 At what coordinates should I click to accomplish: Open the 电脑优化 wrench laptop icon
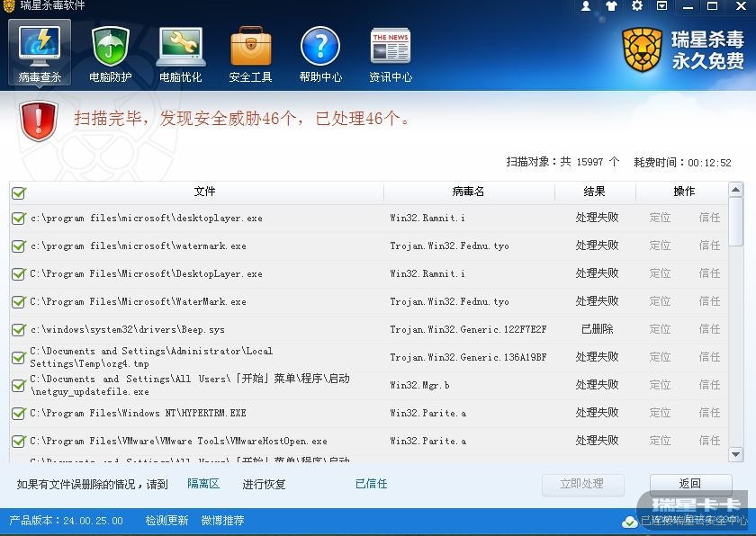(x=181, y=53)
